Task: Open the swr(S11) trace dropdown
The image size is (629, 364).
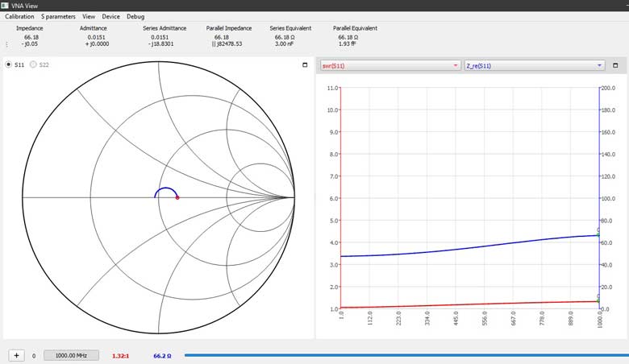Action: (x=390, y=66)
